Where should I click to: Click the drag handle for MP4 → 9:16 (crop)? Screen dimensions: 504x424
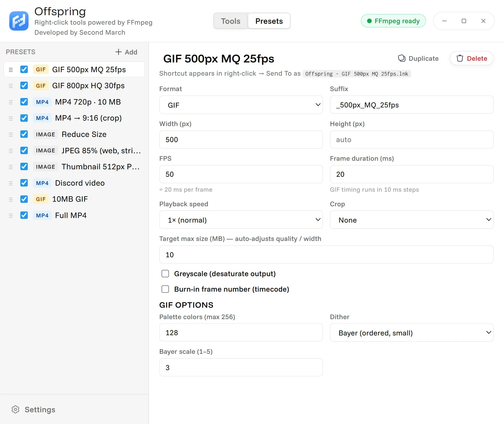pos(11,118)
